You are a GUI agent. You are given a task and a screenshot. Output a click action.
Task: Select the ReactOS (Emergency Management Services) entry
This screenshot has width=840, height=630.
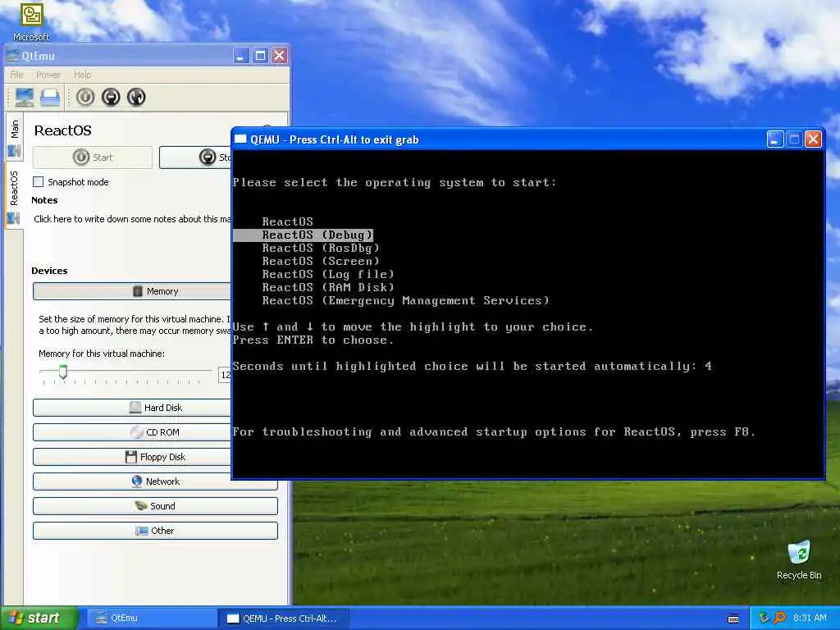click(x=405, y=300)
